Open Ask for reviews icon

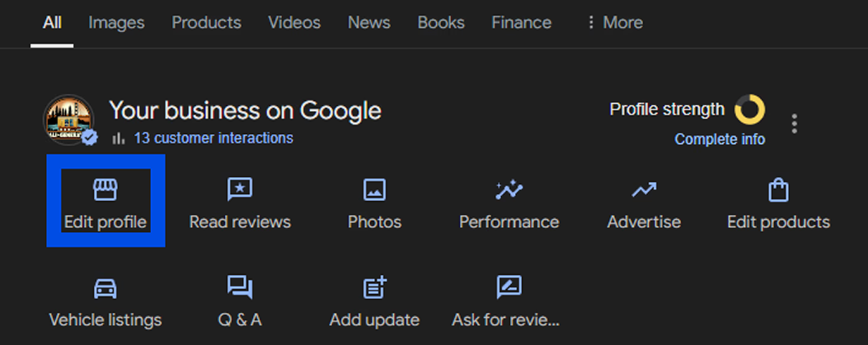click(508, 288)
